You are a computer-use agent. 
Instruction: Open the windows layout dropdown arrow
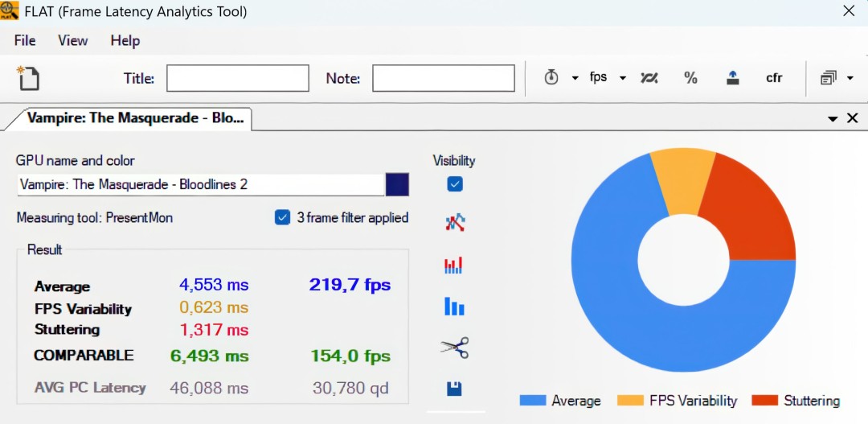(x=850, y=79)
